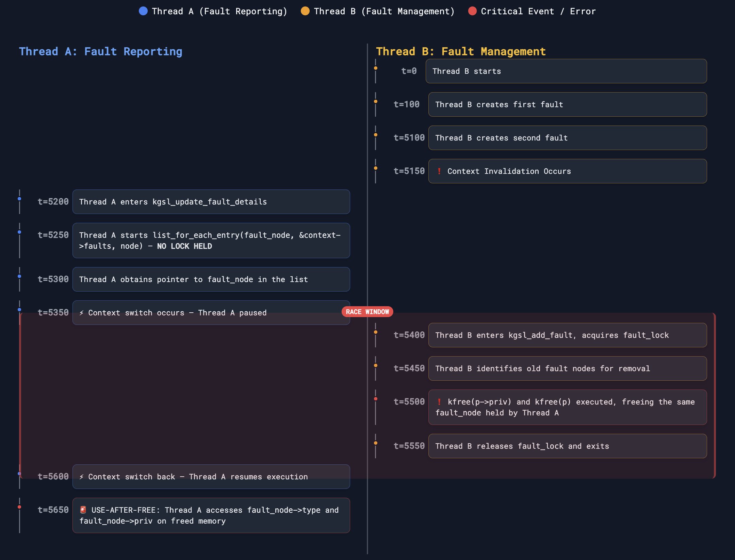The height and width of the screenshot is (560, 735).
Task: Select 'Thread B releases fault_lock and exits' card
Action: pyautogui.click(x=568, y=446)
